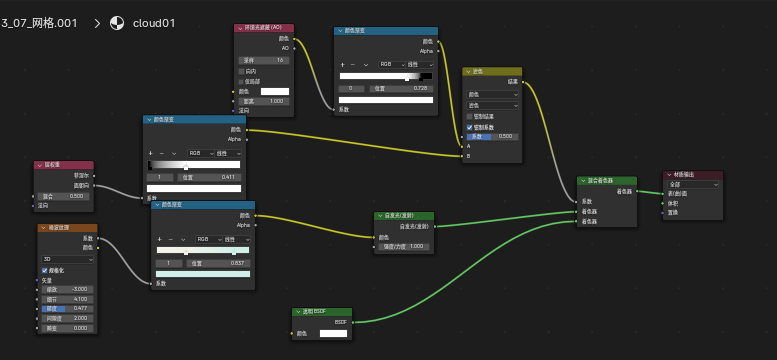Collapse the Ambient Occlusion (AO) node
This screenshot has width=777, height=360.
click(x=239, y=28)
